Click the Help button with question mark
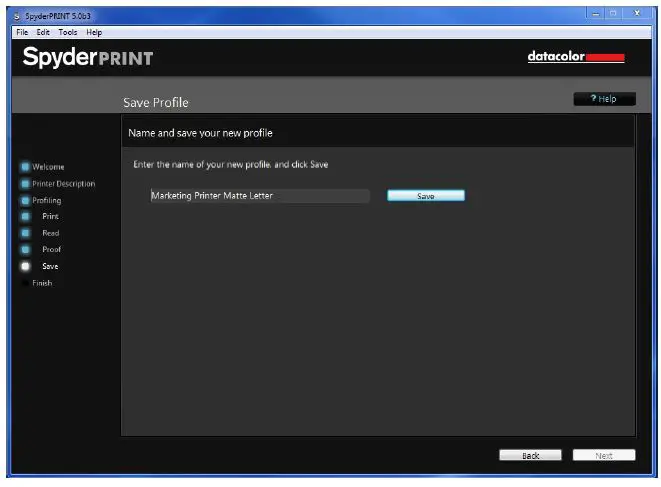Screen dimensions: 661x487 [604, 99]
